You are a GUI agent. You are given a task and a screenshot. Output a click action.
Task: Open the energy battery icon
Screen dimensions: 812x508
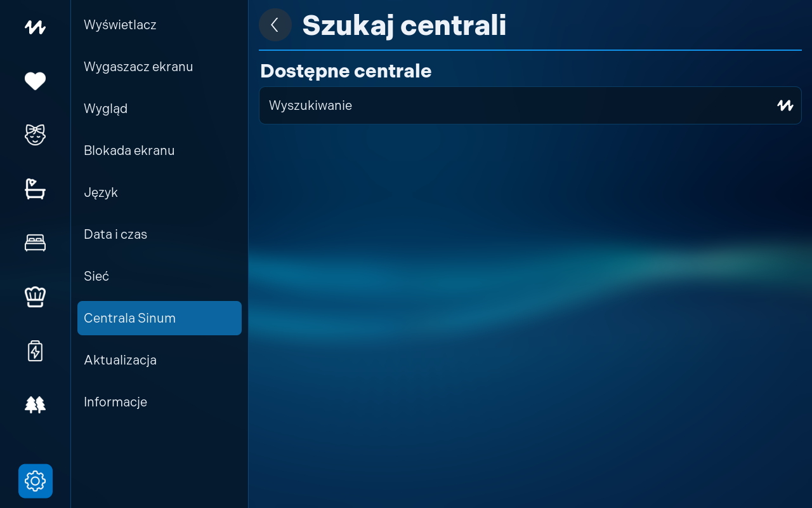click(35, 351)
